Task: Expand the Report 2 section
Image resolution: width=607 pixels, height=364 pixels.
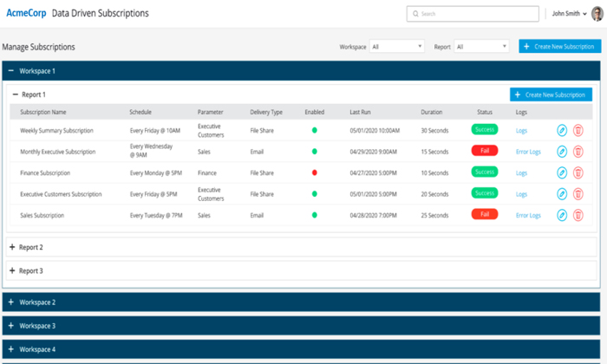Action: coord(12,247)
